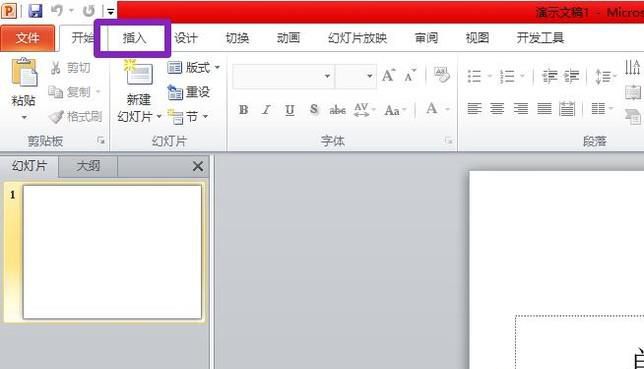Screen dimensions: 644x369
Task: Increase font size with the large A icon
Action: 388,76
